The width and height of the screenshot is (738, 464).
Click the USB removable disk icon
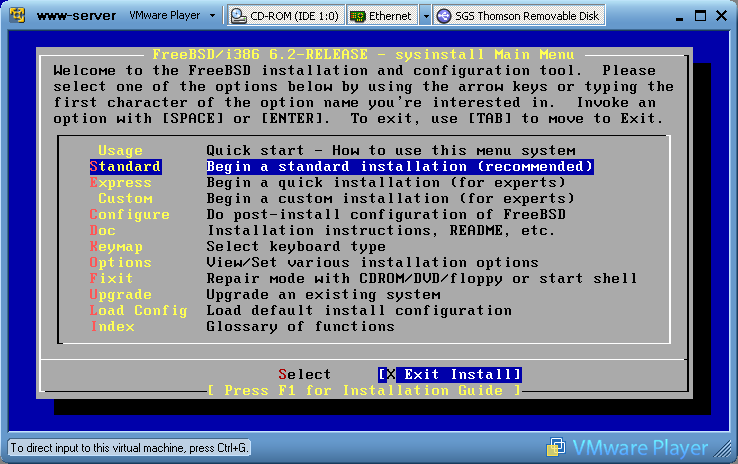click(x=443, y=16)
